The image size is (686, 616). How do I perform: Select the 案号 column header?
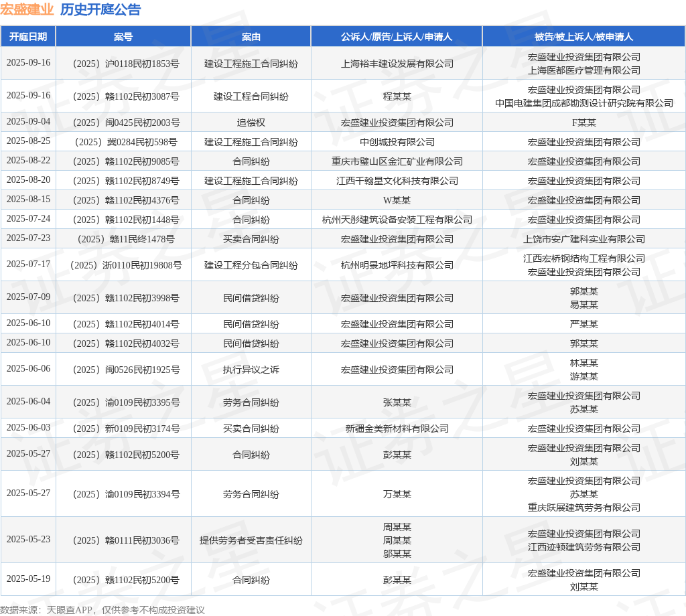(x=123, y=37)
